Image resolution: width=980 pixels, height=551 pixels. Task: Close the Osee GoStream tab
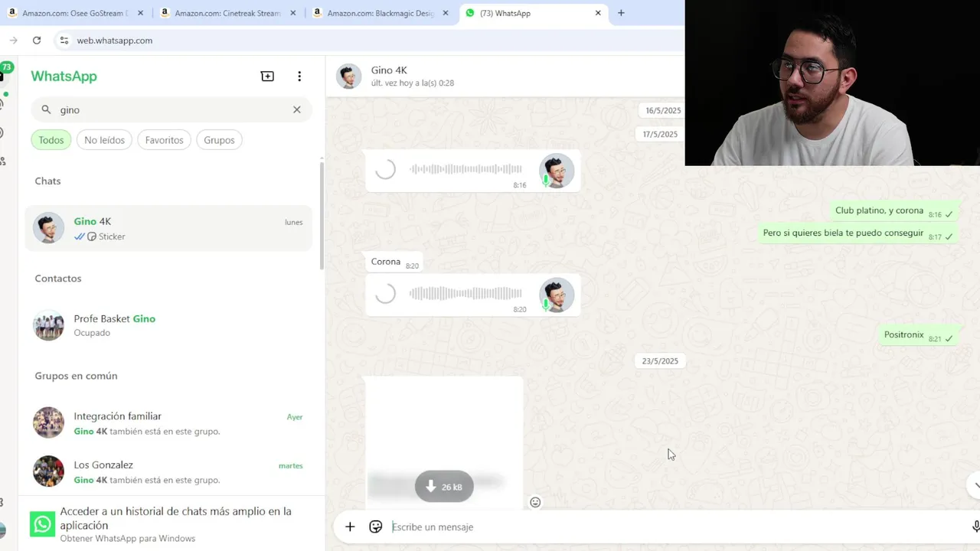(140, 13)
